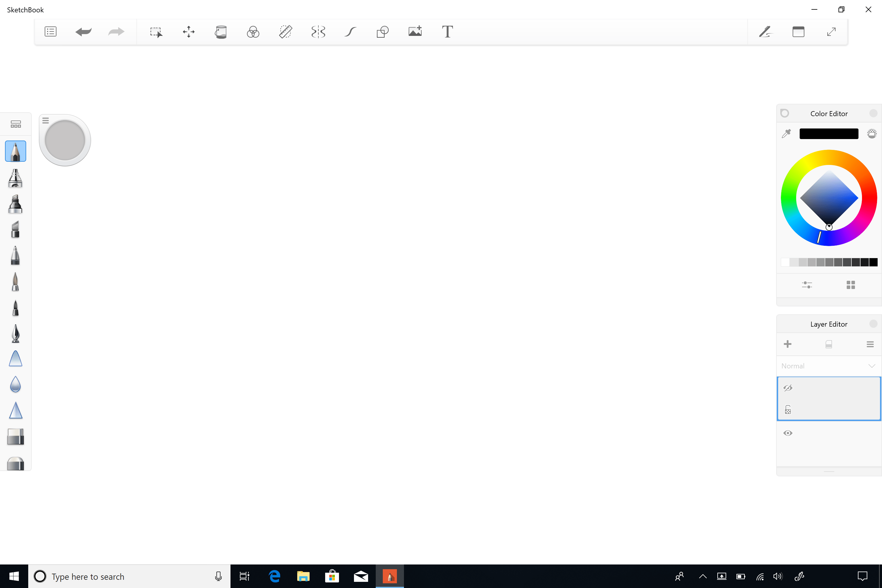Open the Normal blend mode dropdown
Screen dimensions: 882x588
(829, 366)
